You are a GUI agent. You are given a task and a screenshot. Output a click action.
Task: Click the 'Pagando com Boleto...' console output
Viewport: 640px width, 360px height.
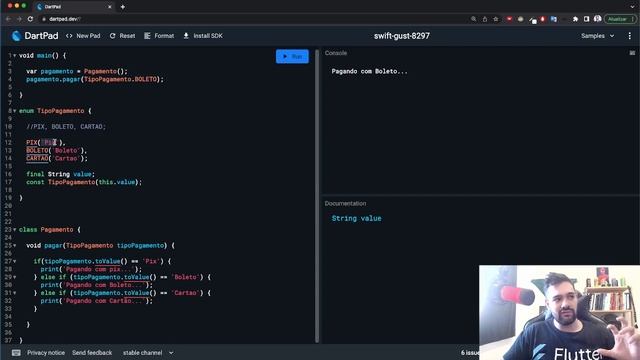click(x=369, y=71)
